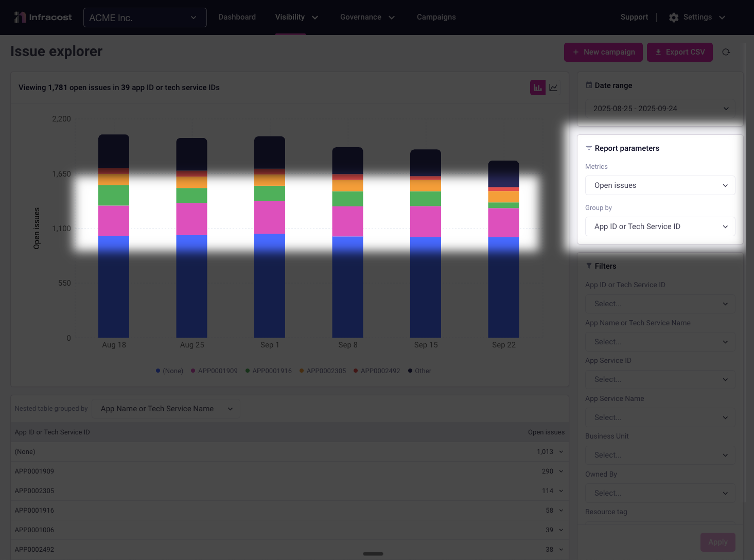Viewport: 754px width, 560px height.
Task: Click the Settings gear icon
Action: pyautogui.click(x=674, y=17)
